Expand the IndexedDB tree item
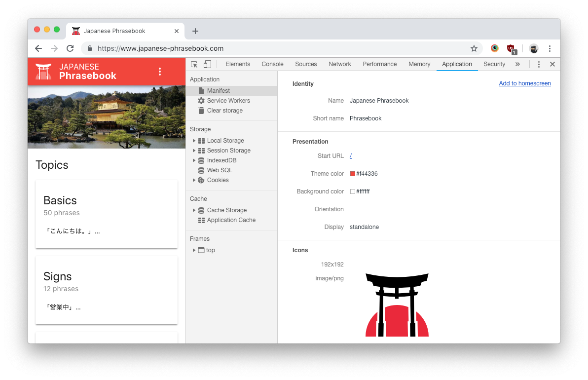The image size is (588, 380). click(x=194, y=160)
